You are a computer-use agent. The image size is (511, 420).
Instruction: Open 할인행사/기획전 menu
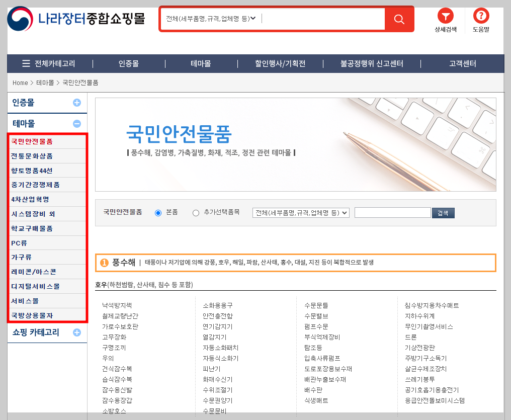pos(280,63)
